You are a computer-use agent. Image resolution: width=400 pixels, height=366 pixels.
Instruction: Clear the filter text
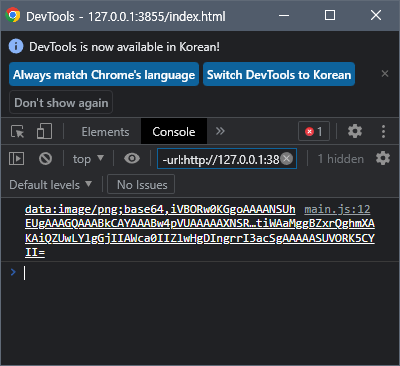pyautogui.click(x=287, y=158)
